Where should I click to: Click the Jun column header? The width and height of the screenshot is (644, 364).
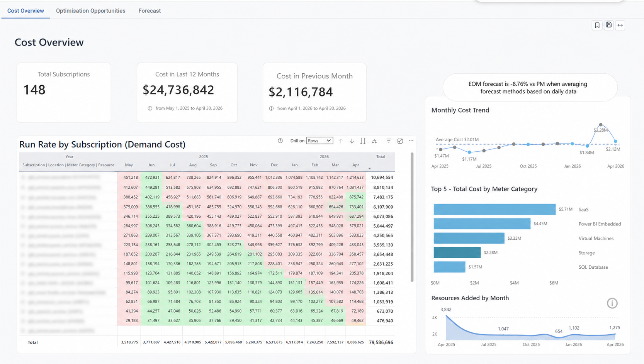(x=151, y=165)
